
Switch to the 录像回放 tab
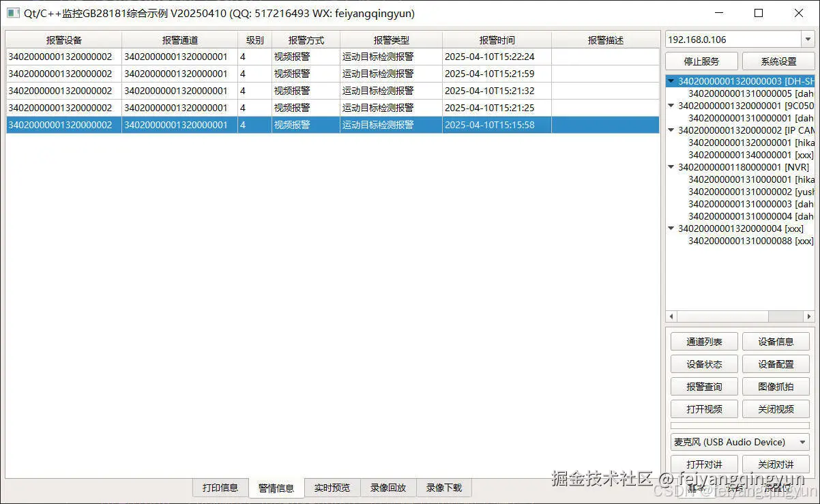[388, 488]
